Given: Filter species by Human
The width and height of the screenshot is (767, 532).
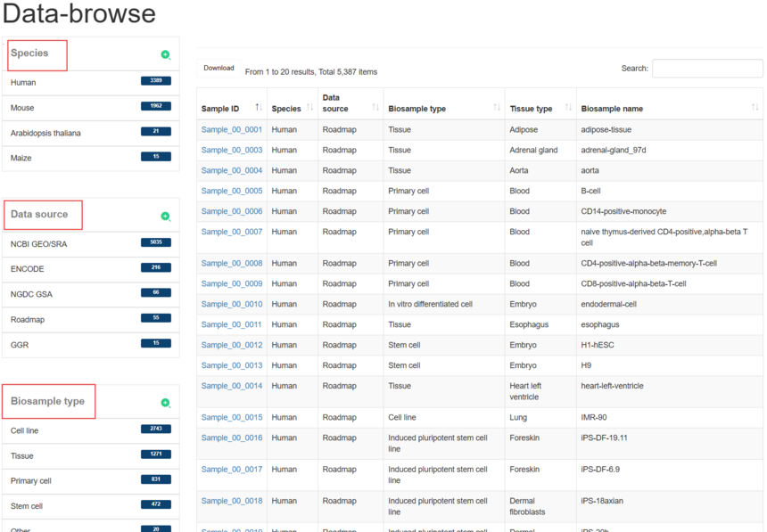Looking at the screenshot, I should 23,82.
